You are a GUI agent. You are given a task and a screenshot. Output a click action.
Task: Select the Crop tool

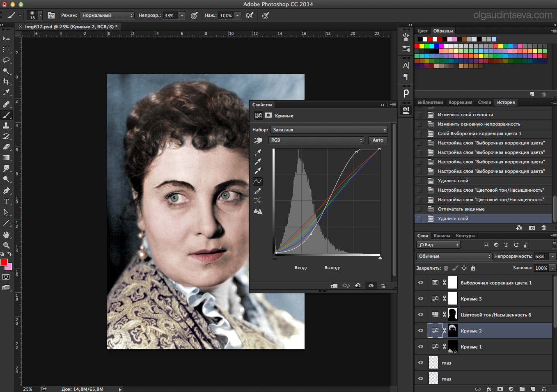tap(6, 82)
